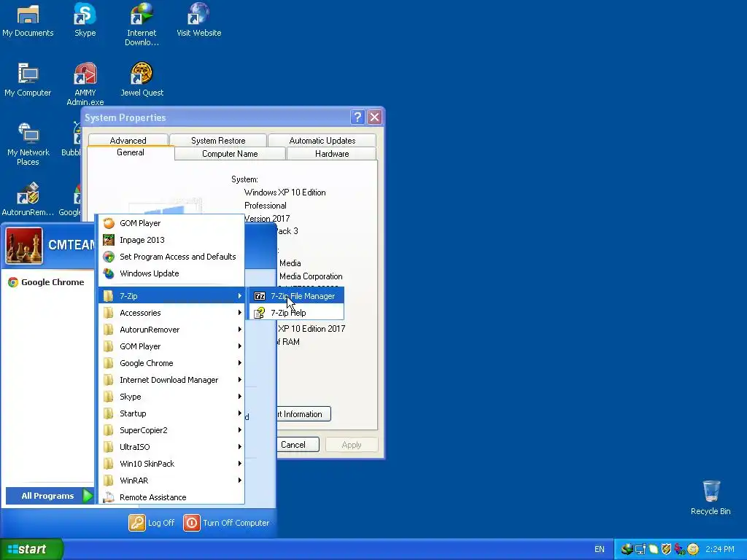The height and width of the screenshot is (560, 747).
Task: Select the General tab
Action: tap(130, 152)
